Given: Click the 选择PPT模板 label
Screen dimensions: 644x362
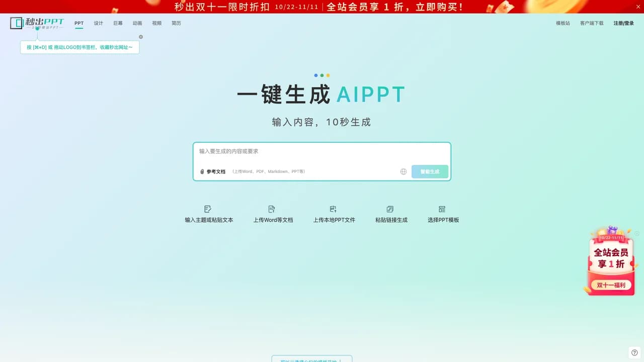Looking at the screenshot, I should point(443,220).
